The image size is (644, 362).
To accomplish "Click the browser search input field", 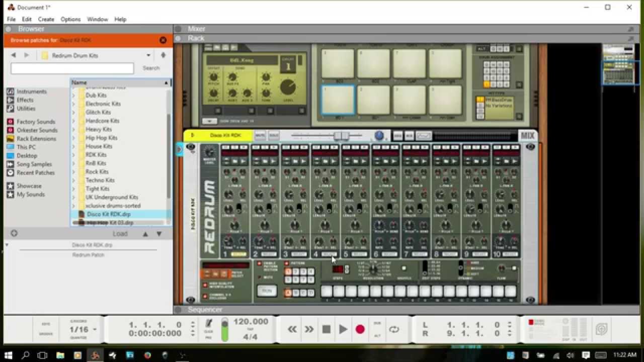I will 72,68.
